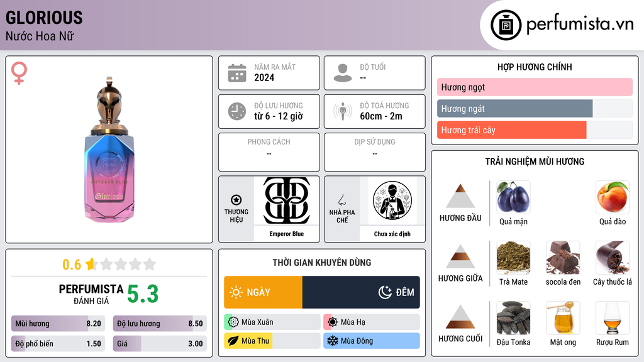Select the Mật ong honey note image
The image size is (644, 362).
[563, 318]
